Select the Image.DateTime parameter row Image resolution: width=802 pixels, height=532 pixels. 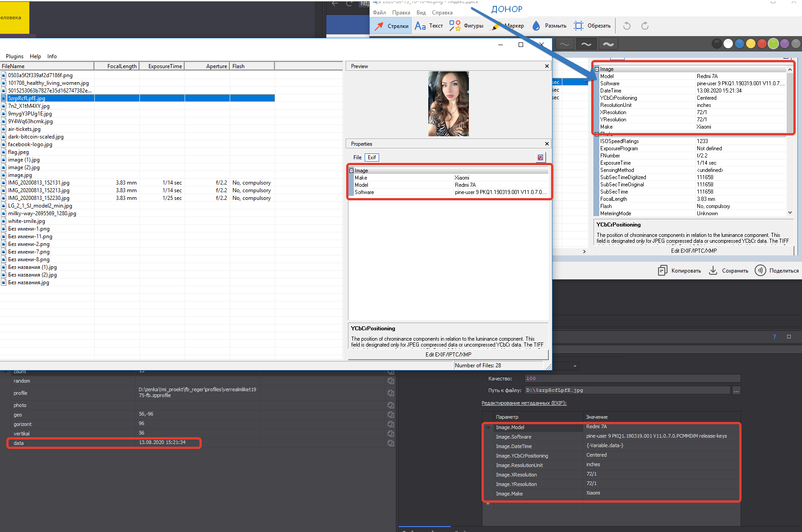point(612,446)
